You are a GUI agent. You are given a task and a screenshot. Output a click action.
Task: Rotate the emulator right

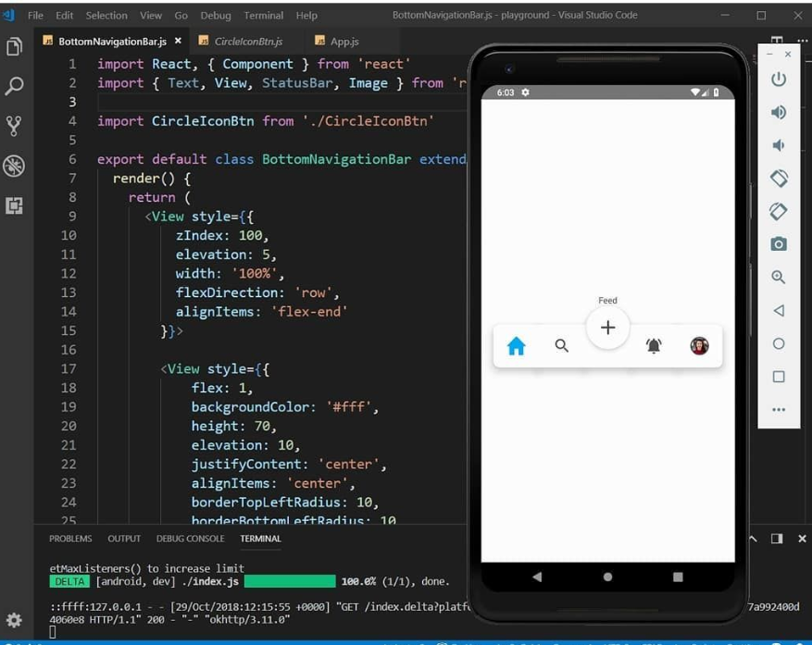pos(779,211)
